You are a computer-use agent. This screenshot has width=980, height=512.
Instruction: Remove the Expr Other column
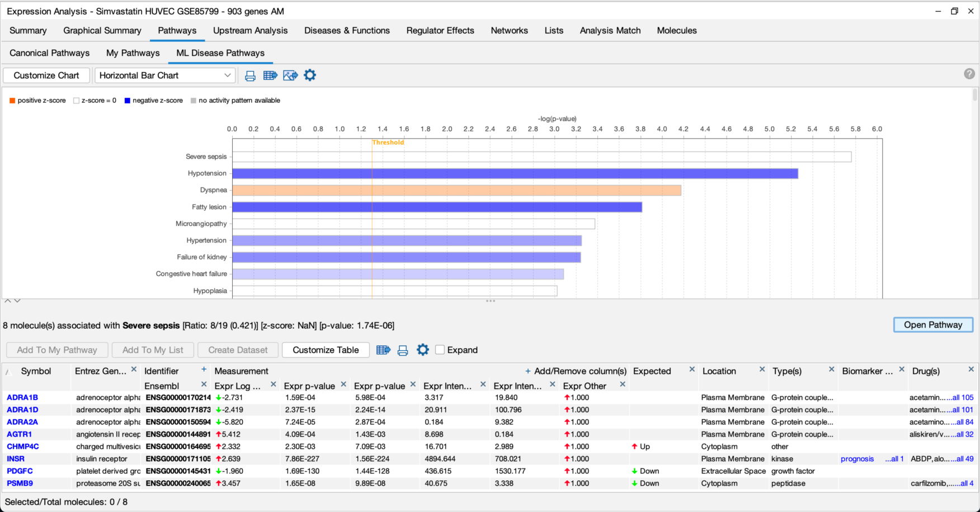click(x=623, y=385)
